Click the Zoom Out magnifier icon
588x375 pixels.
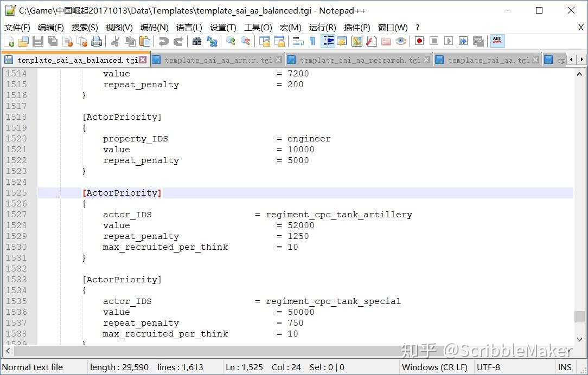click(245, 41)
